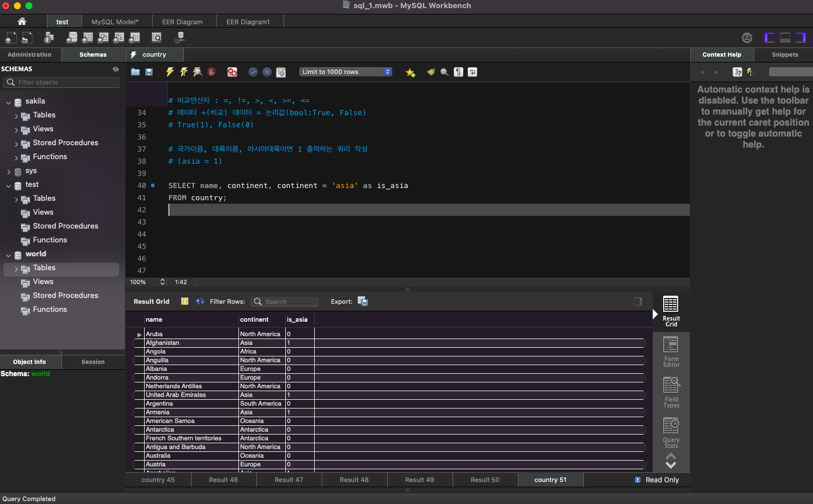The width and height of the screenshot is (813, 504).
Task: Expand sakila Stored Procedures node
Action: click(16, 144)
